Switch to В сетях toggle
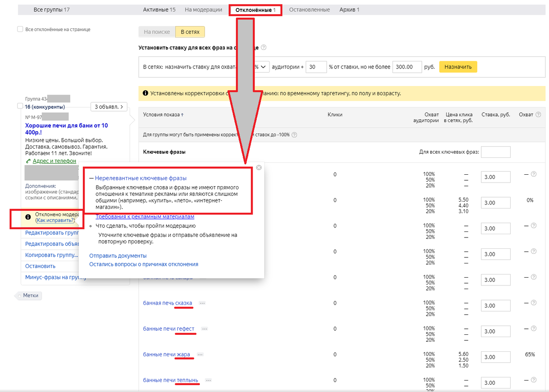549x392 pixels. point(190,32)
